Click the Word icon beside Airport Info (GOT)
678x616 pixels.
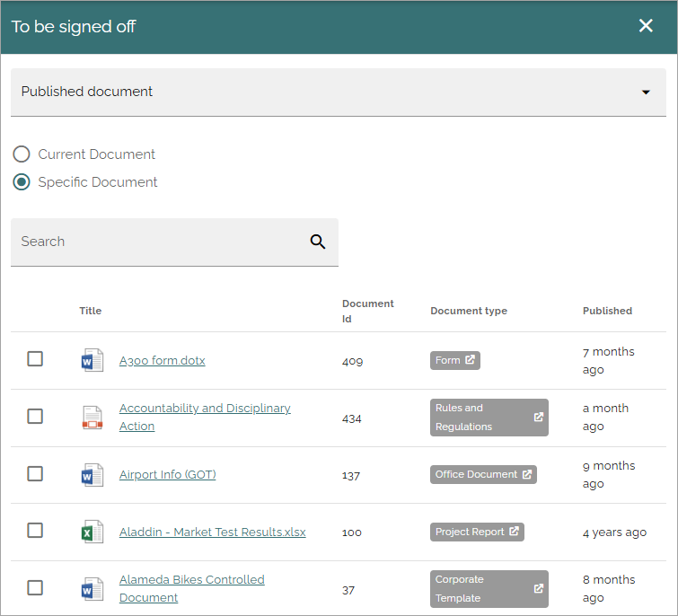point(92,475)
